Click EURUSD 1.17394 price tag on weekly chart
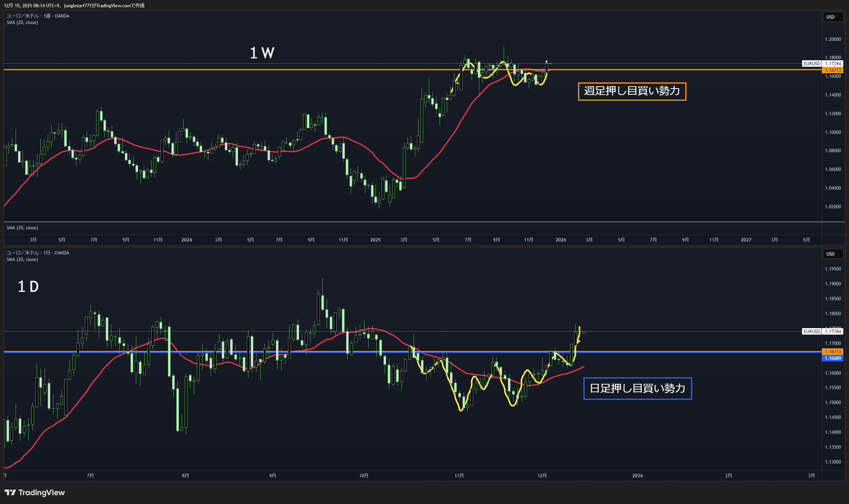This screenshot has height=504, width=849. tap(822, 64)
